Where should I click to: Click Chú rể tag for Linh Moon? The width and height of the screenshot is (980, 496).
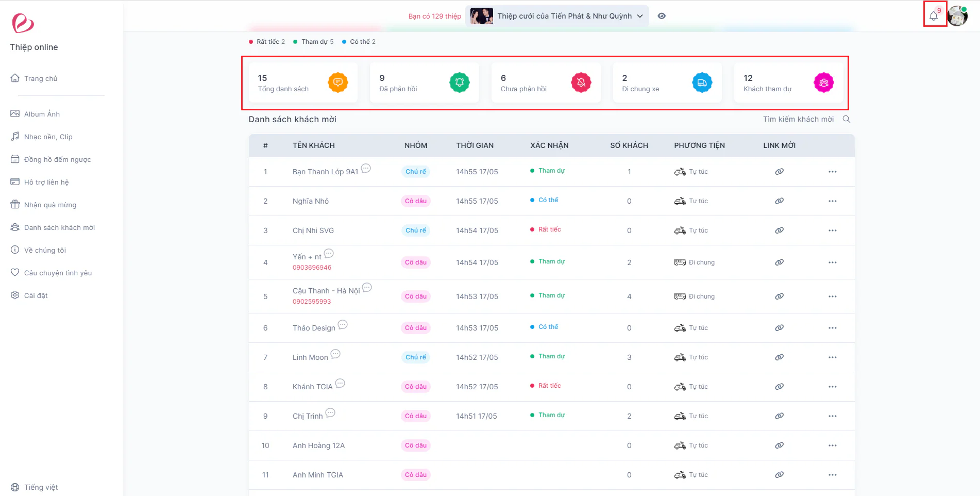coord(416,357)
